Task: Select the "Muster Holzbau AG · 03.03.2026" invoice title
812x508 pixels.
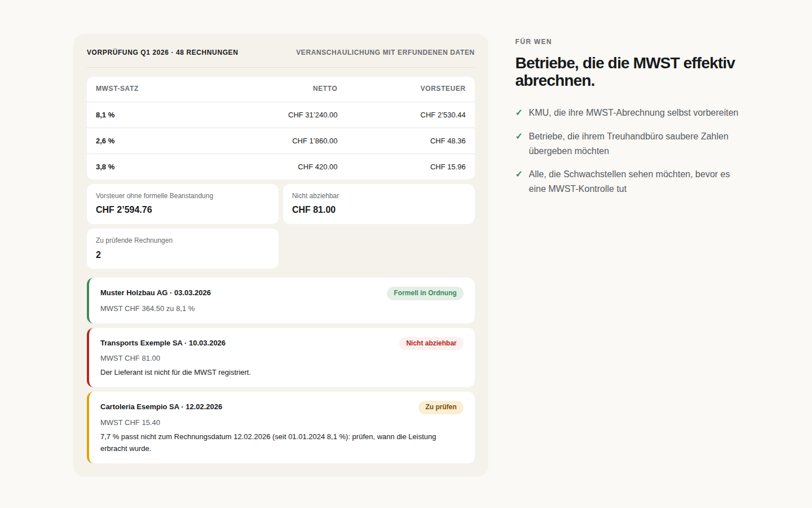Action: (156, 293)
